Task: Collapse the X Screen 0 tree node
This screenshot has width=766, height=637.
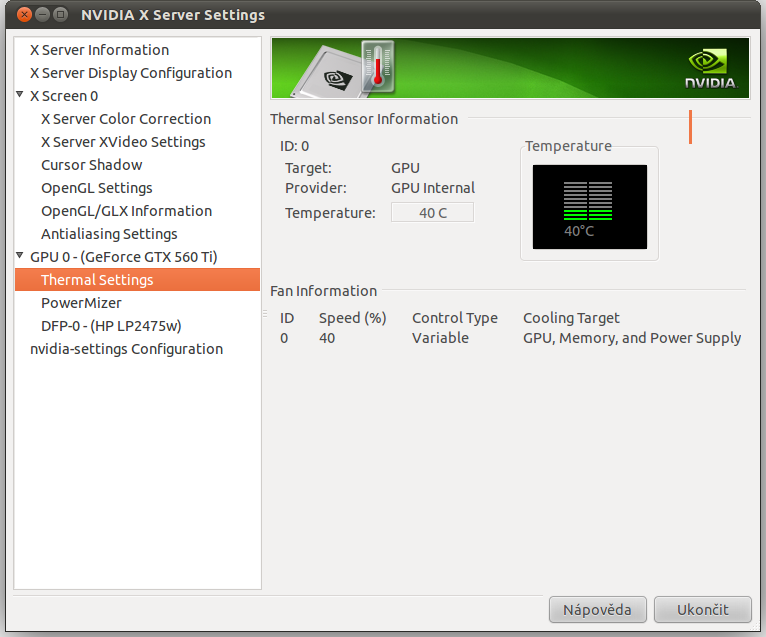Action: (20, 95)
